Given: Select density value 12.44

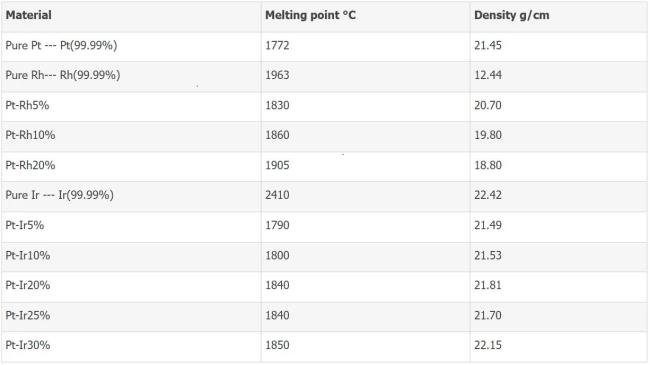Looking at the screenshot, I should (x=488, y=75).
